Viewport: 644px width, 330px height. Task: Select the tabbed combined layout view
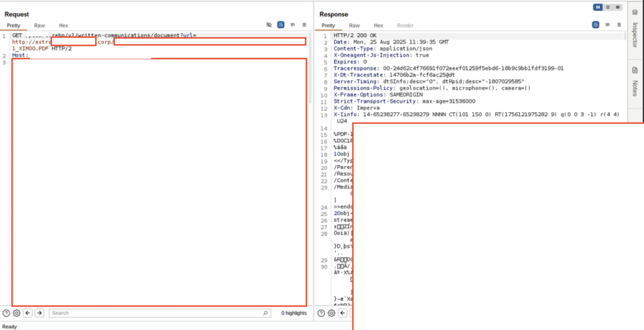click(x=616, y=7)
